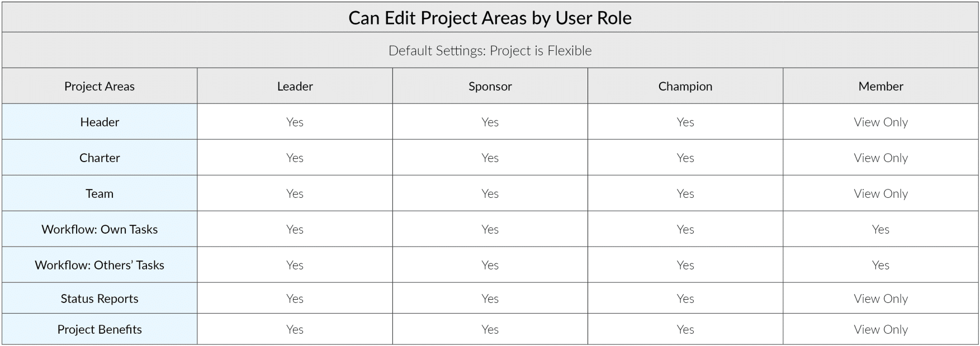Click Champion's 'Yes' cell for Status Reports
Viewport: 980px width, 346px height.
[x=685, y=299]
